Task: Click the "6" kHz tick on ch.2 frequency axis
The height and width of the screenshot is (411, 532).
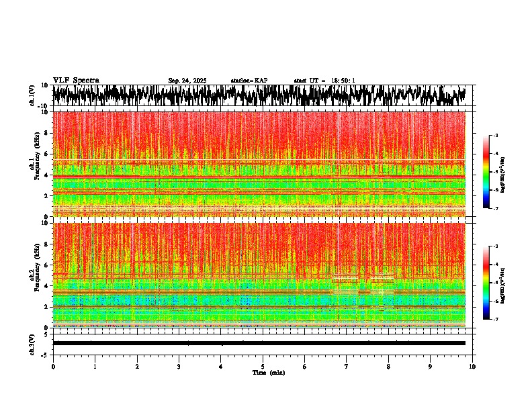Action: pos(47,265)
